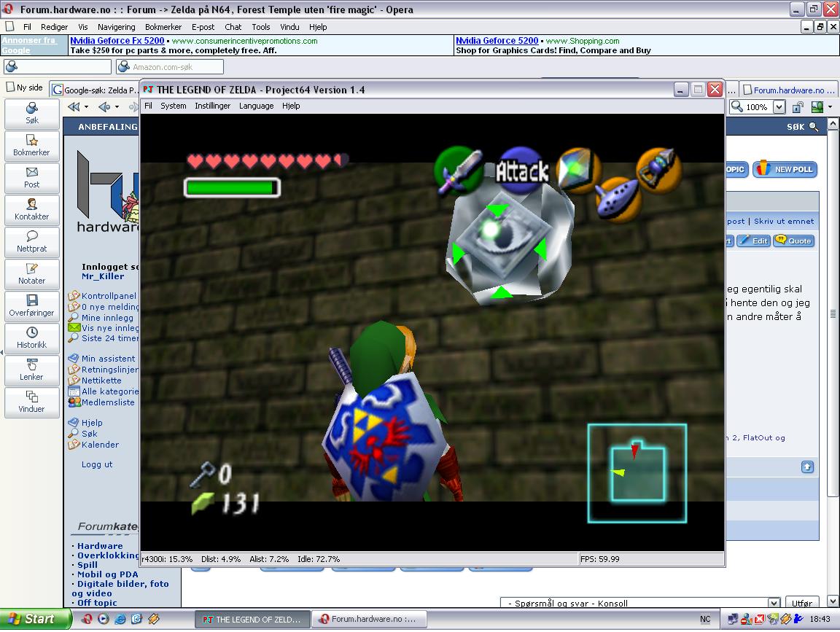
Task: Open Kontrollpanel link
Action: pos(109,296)
